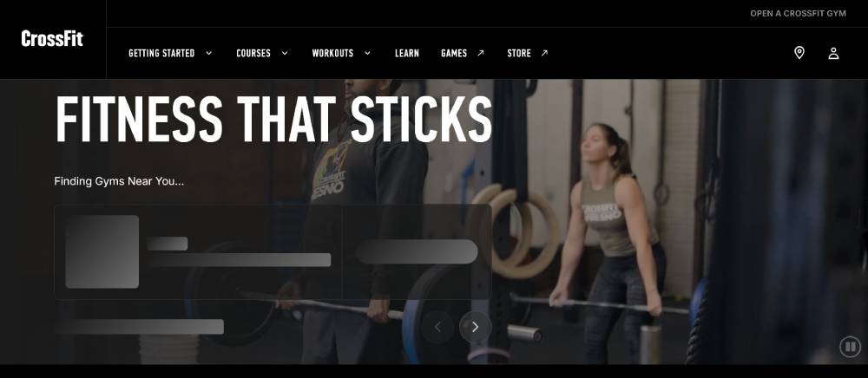
Task: Go to next gym slide arrow
Action: [x=475, y=327]
